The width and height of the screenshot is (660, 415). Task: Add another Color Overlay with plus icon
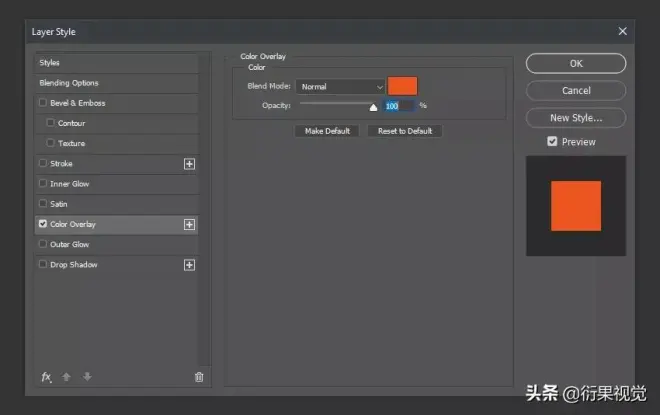[x=189, y=224]
